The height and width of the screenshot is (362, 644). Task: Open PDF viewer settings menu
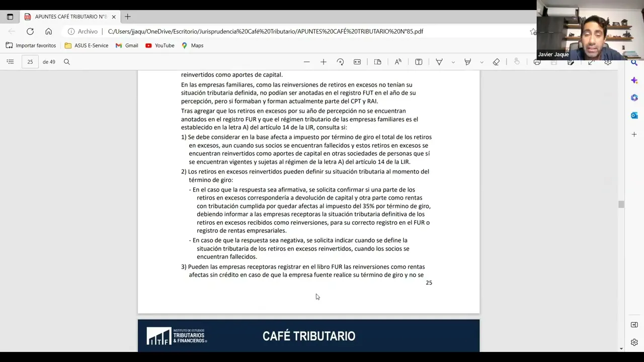(x=608, y=61)
